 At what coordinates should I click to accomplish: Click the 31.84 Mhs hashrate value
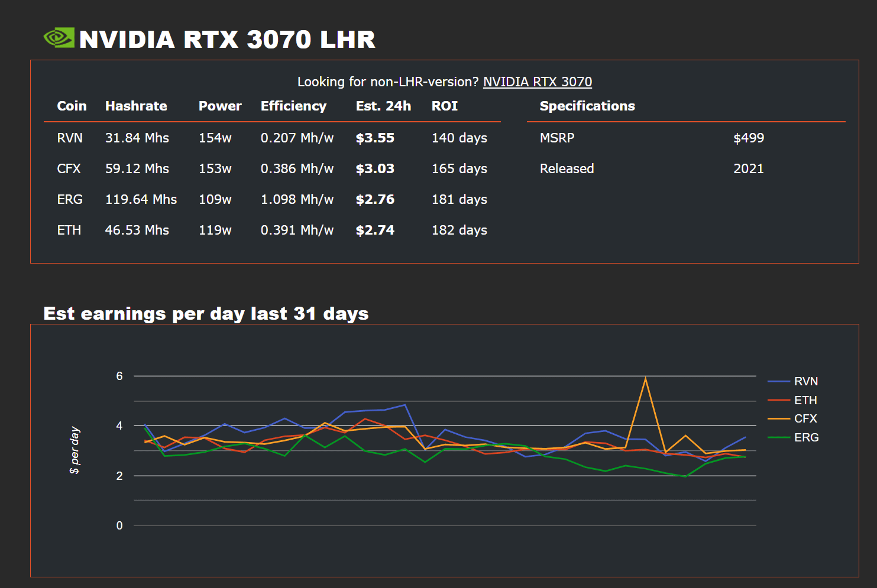click(x=137, y=138)
